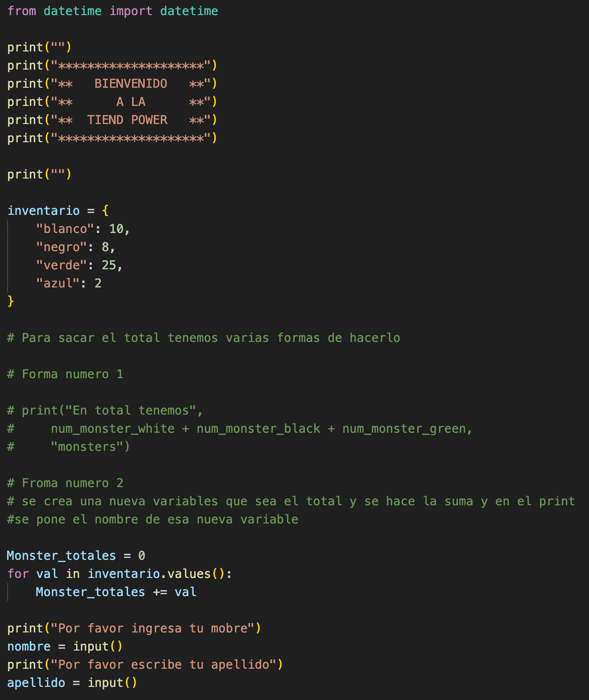Click the "negro" dictionary key
This screenshot has height=700, width=589.
tap(62, 247)
